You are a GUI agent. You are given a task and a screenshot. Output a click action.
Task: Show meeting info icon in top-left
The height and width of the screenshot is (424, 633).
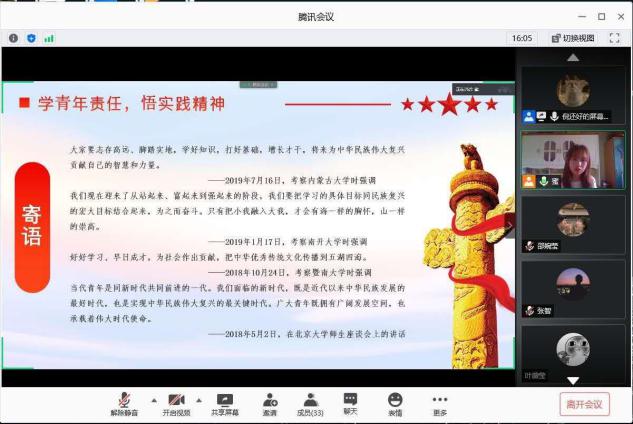(x=14, y=38)
